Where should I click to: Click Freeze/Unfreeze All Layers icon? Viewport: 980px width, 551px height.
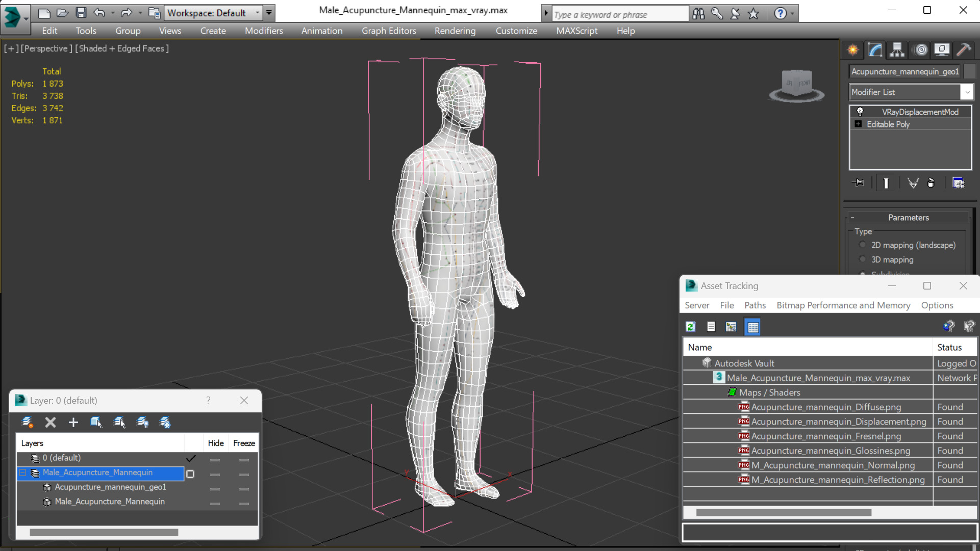click(x=165, y=422)
